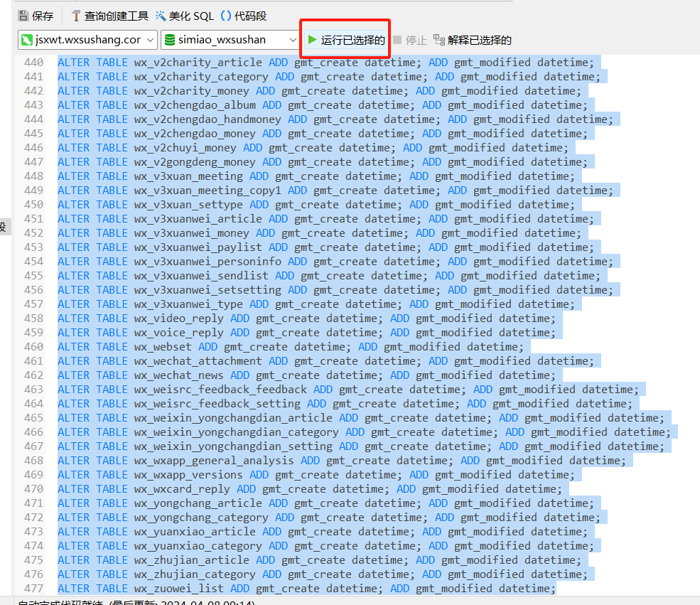
Task: Open the jsxwt.wxsushang connection dropdown
Action: [x=88, y=40]
